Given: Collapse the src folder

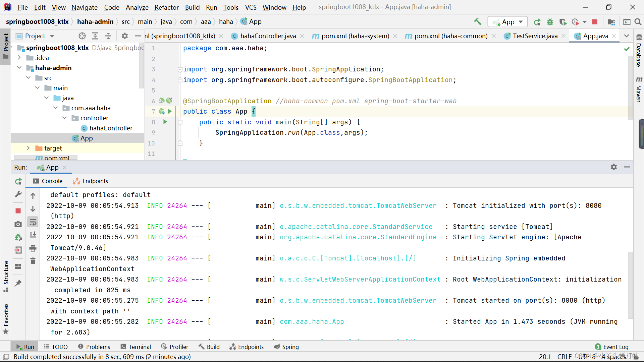Looking at the screenshot, I should click(28, 78).
